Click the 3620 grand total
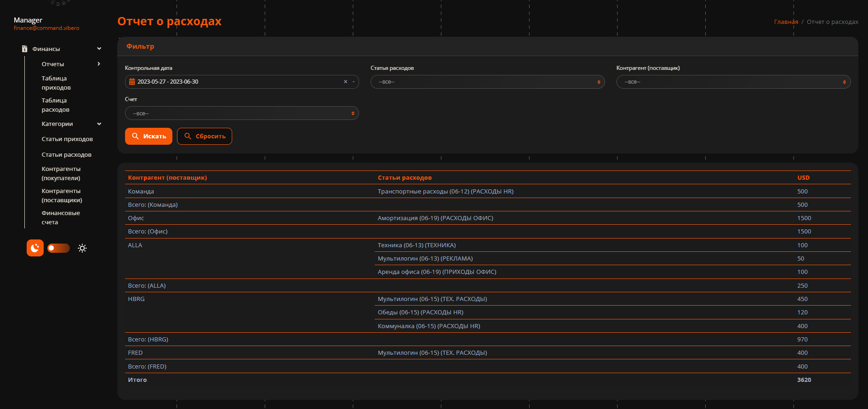Screen dimensions: 868x409 (804, 380)
